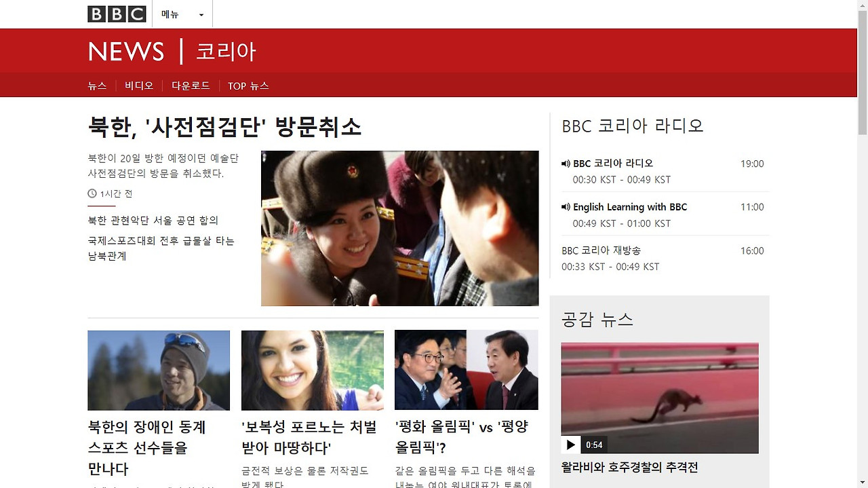The image size is (868, 488).
Task: Select the 뉴스 navigation tab
Action: point(97,86)
